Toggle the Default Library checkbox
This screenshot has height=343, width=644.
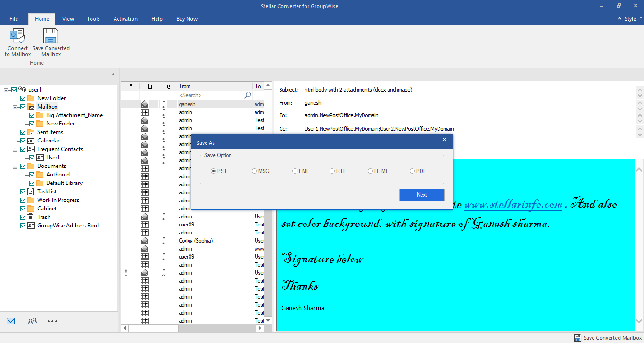point(32,183)
